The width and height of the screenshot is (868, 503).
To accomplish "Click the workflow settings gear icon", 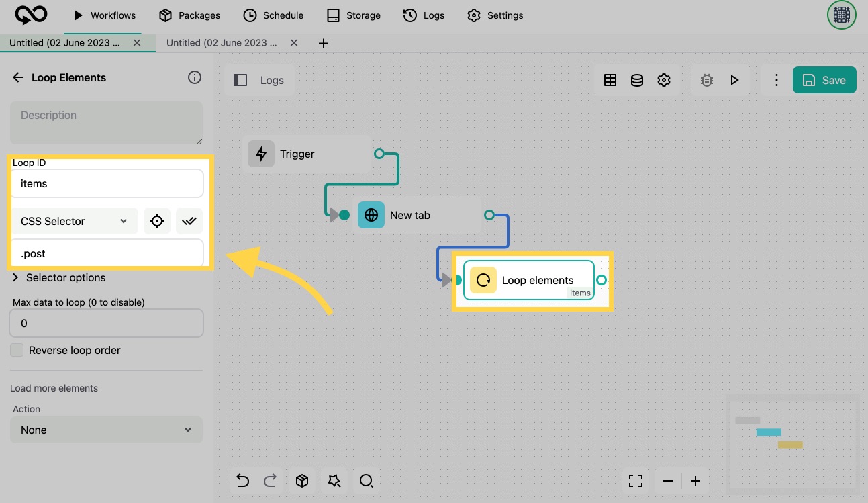I will 664,80.
